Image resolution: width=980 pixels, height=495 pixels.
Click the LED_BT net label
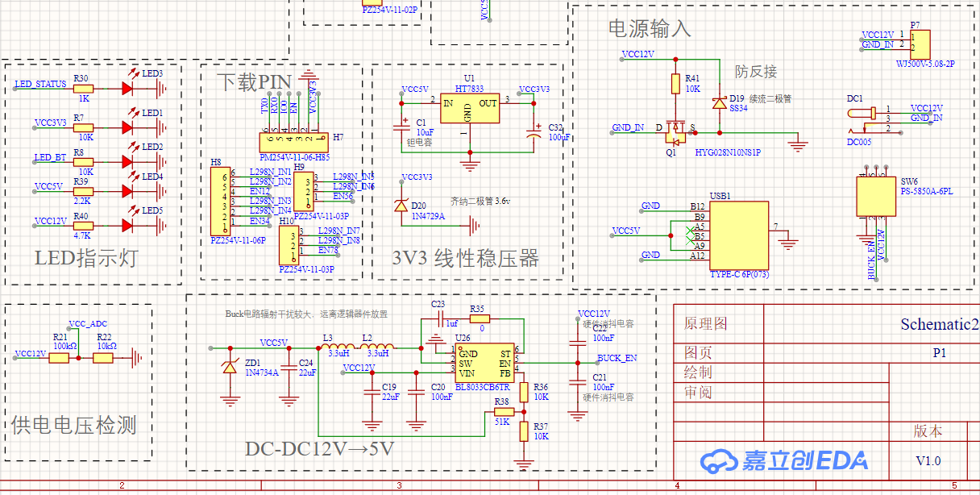coord(51,157)
